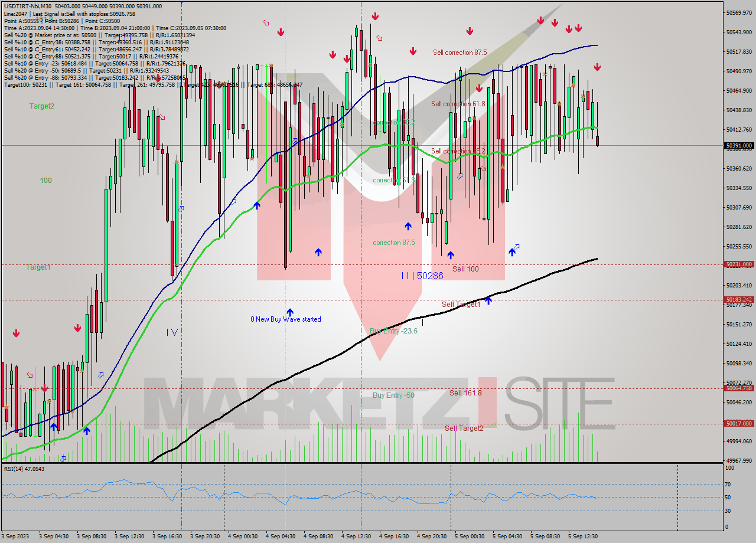Select the green 'correction 87.5' label

(x=394, y=243)
